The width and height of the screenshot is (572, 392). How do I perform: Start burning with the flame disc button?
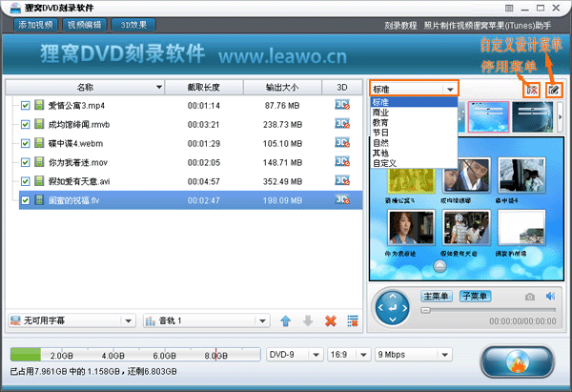coord(518,362)
